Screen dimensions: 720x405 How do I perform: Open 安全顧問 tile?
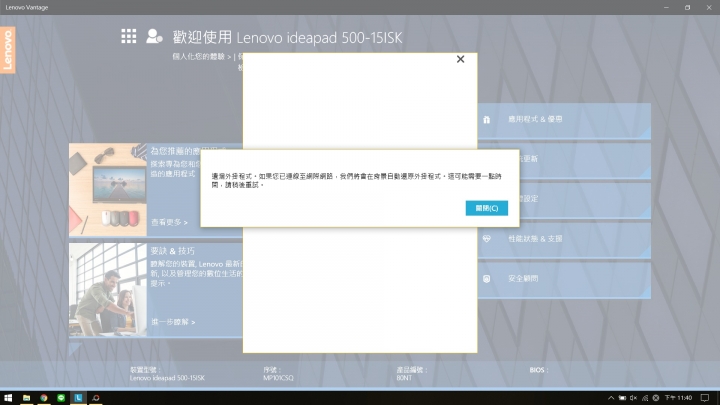tap(564, 280)
